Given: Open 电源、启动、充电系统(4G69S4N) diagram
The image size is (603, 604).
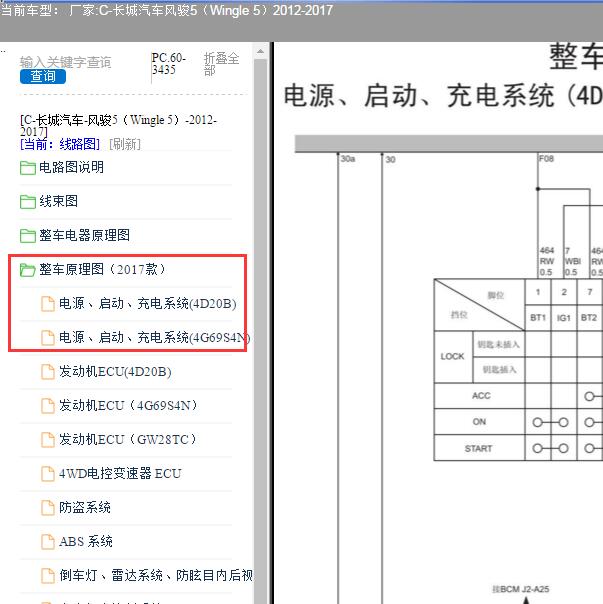Looking at the screenshot, I should [x=154, y=337].
